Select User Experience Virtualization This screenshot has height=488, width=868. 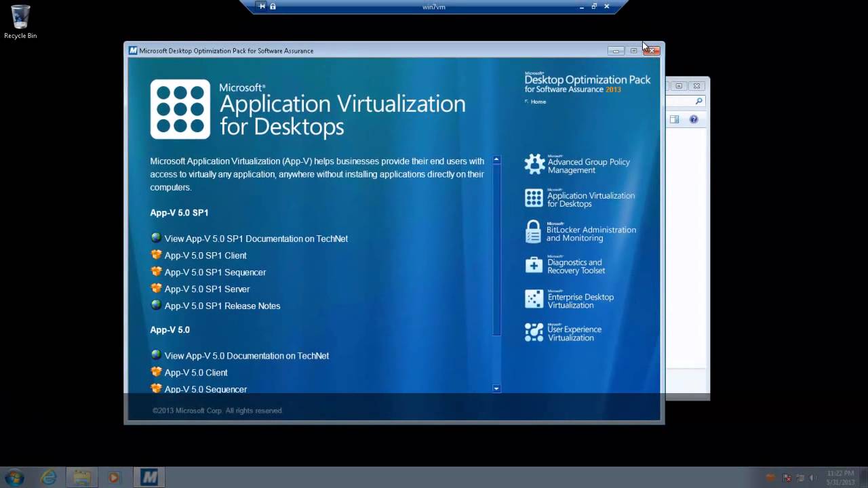pyautogui.click(x=574, y=333)
